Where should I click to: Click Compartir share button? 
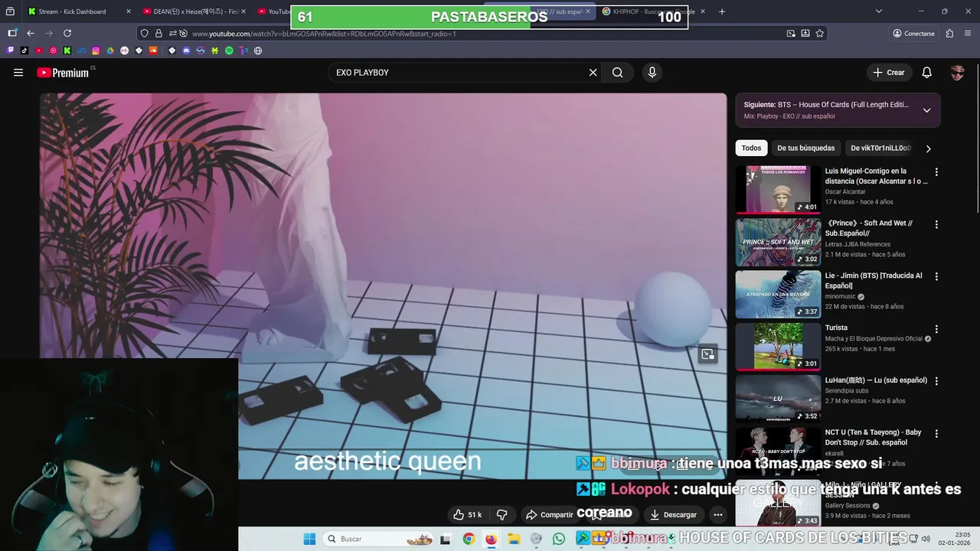[x=549, y=515]
